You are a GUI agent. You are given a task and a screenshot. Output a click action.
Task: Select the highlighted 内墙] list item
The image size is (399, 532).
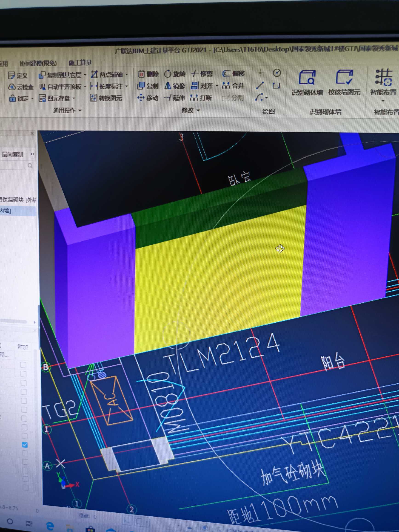click(x=18, y=211)
